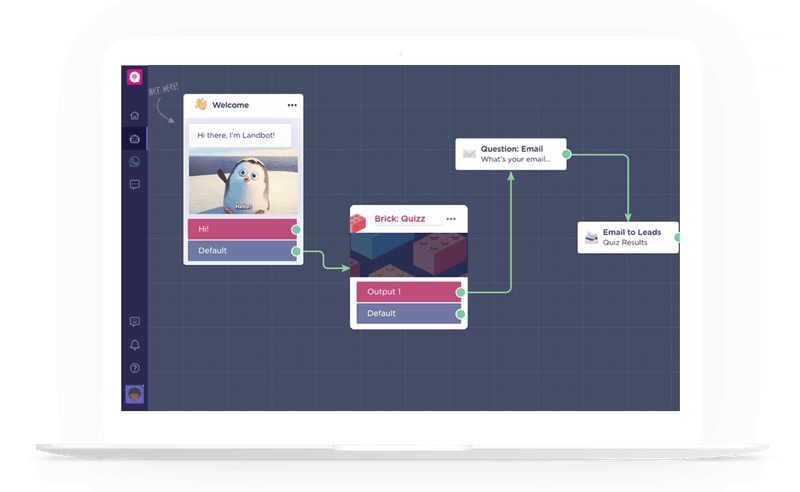Select the Question: Email block
The width and height of the screenshot is (800, 492).
point(511,154)
